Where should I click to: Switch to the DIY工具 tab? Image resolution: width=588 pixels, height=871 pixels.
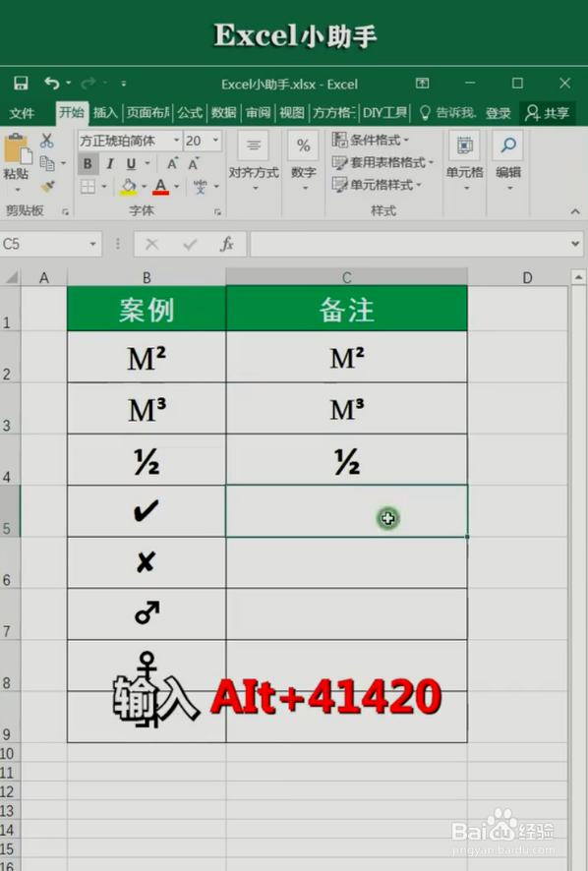pos(385,113)
